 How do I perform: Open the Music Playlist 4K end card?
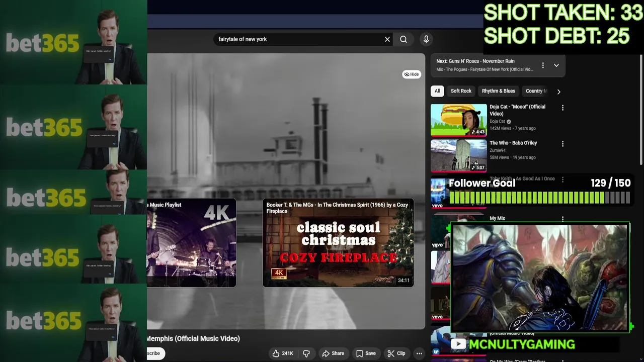coord(191,243)
